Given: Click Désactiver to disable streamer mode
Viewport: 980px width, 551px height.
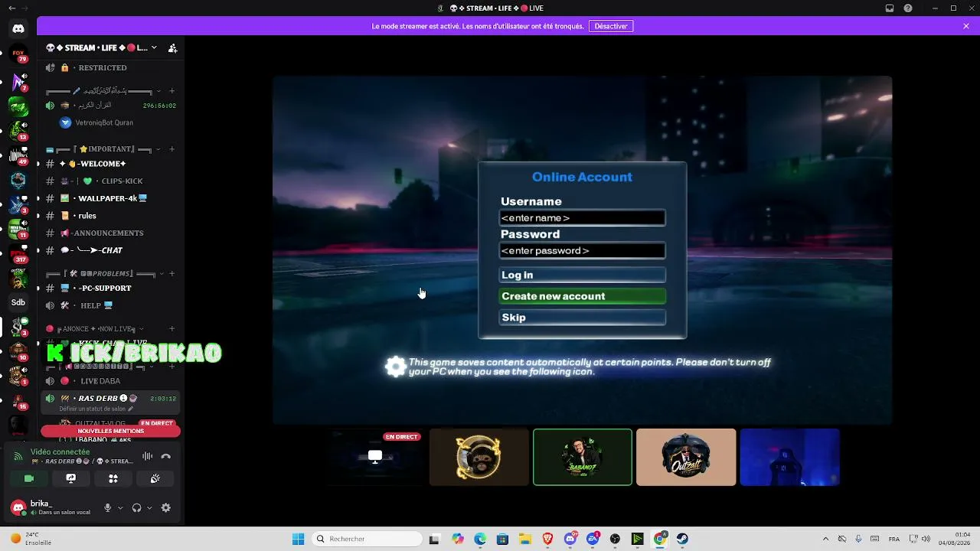Looking at the screenshot, I should (611, 26).
